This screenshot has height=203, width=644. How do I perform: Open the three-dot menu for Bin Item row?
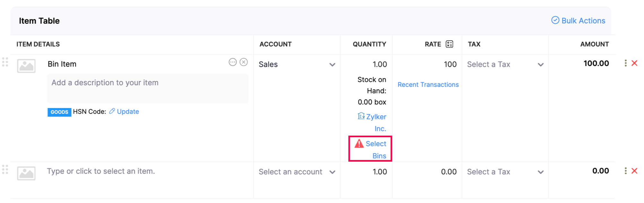625,63
